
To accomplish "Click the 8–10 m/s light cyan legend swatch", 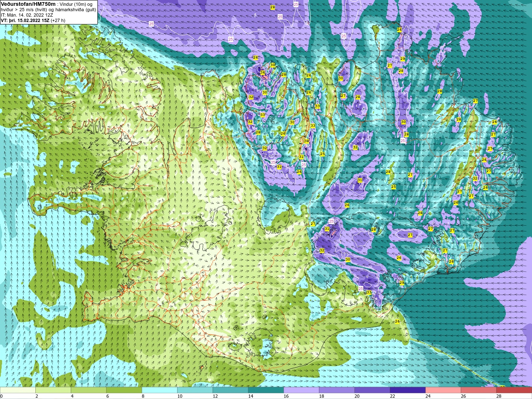I will point(160,390).
